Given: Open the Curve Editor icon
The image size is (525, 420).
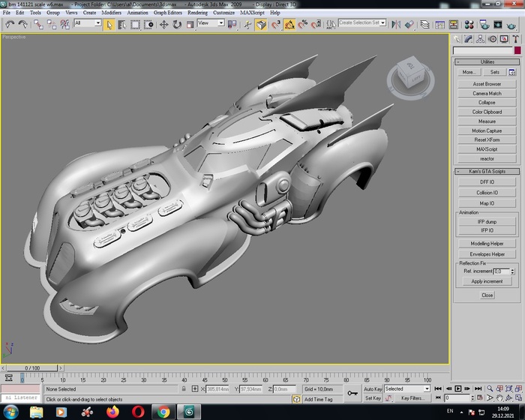Looking at the screenshot, I should click(439, 25).
